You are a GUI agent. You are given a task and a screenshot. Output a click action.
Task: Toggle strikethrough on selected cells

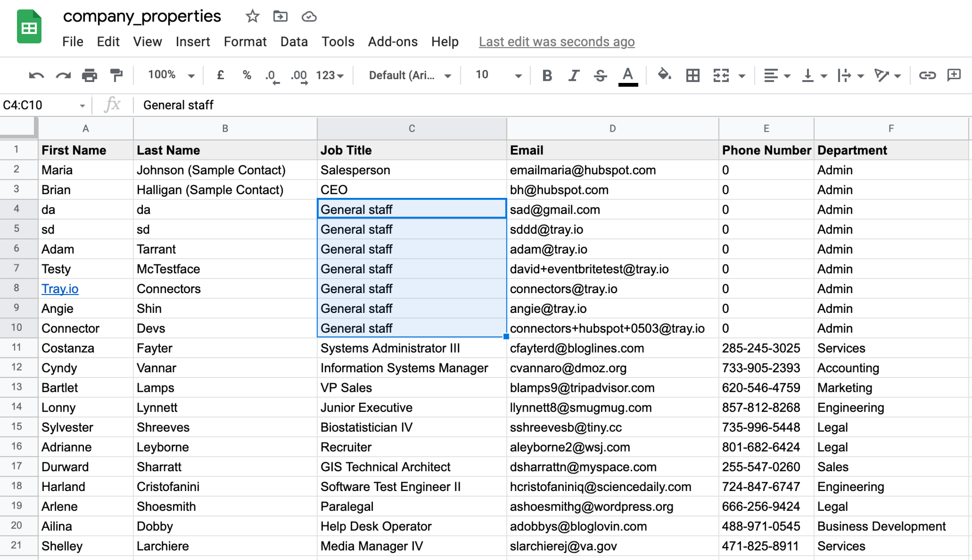600,75
